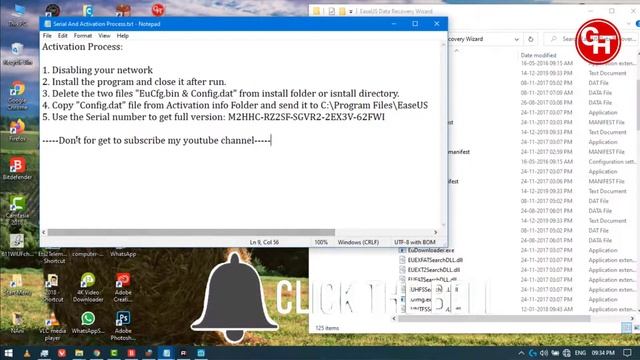Open the Help menu in Notepad
Image resolution: width=640 pixels, height=360 pixels.
[x=122, y=36]
